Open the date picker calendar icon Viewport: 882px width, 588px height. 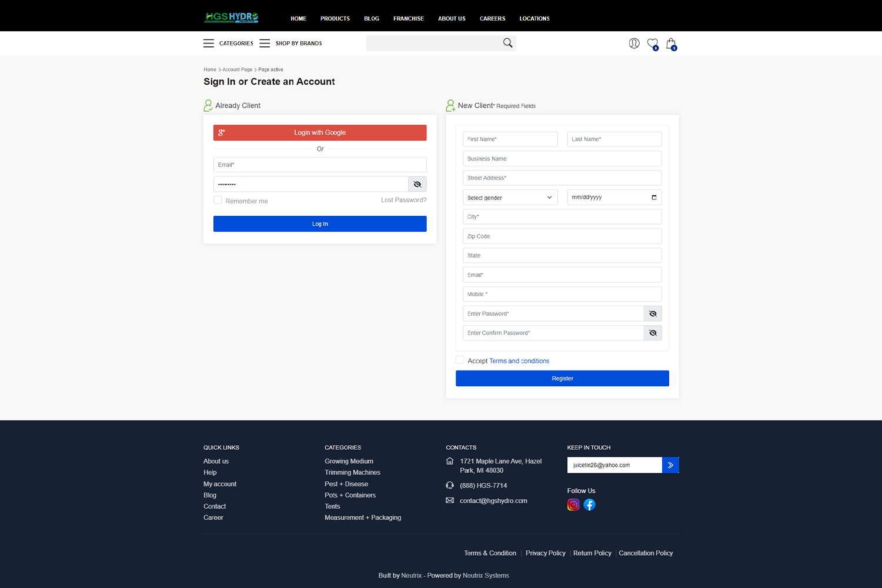click(x=654, y=198)
